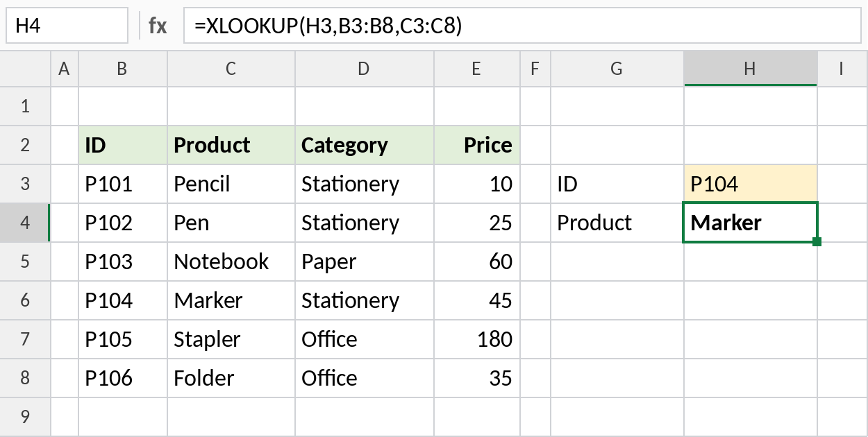Select row 3 header
868x437 pixels.
[x=26, y=184]
